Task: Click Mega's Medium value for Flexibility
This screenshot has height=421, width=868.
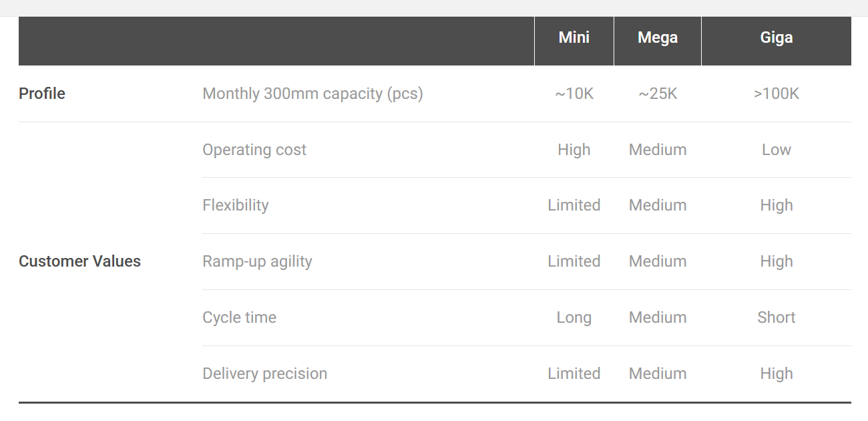Action: 658,205
